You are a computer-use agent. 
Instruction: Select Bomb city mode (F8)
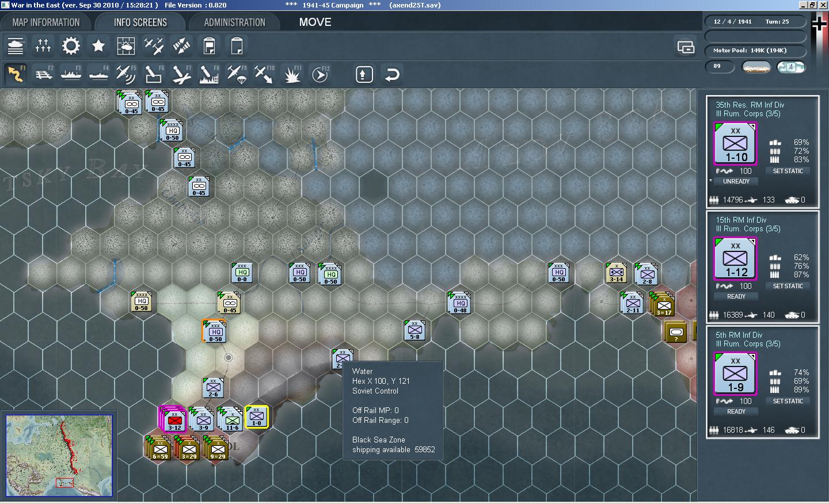point(209,74)
